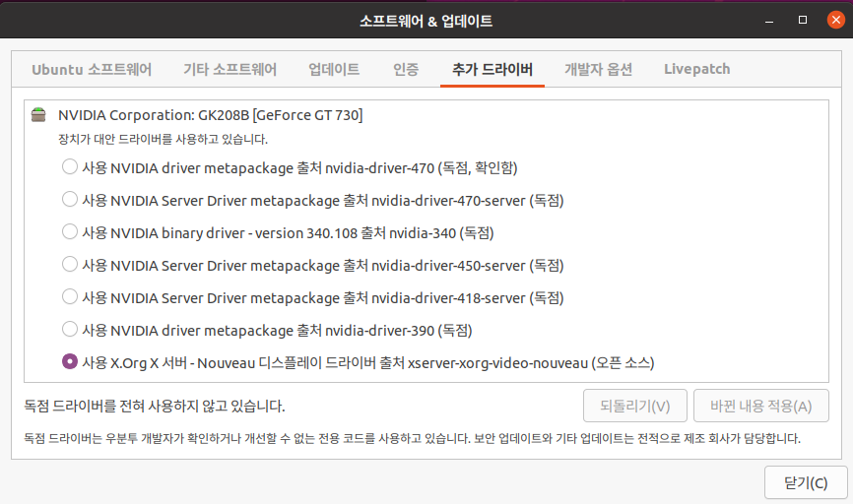Select the 추가 드라이버 tab
This screenshot has height=504, width=853.
tap(492, 70)
